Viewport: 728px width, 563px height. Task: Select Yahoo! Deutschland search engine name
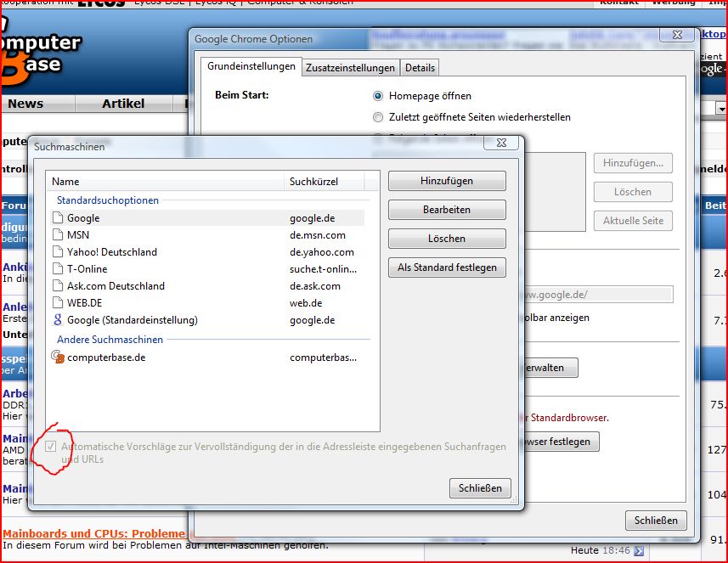point(112,252)
